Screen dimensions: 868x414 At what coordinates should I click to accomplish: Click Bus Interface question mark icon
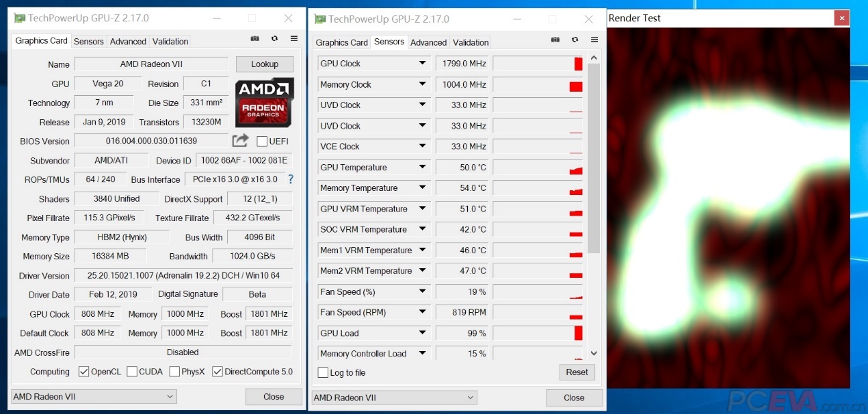[290, 179]
